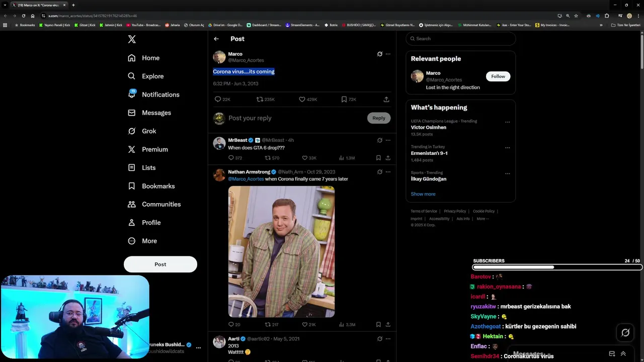
Task: Open more options on Marco's post
Action: pos(388,54)
